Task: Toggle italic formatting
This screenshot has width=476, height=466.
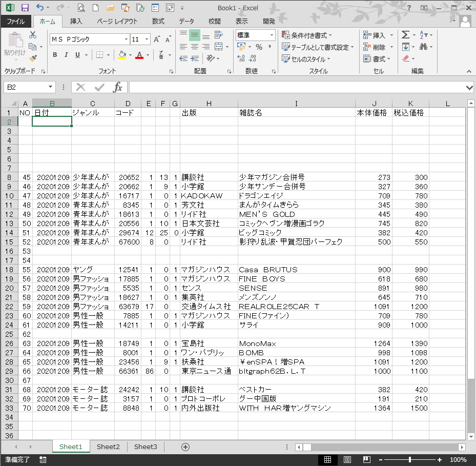Action: coord(66,55)
